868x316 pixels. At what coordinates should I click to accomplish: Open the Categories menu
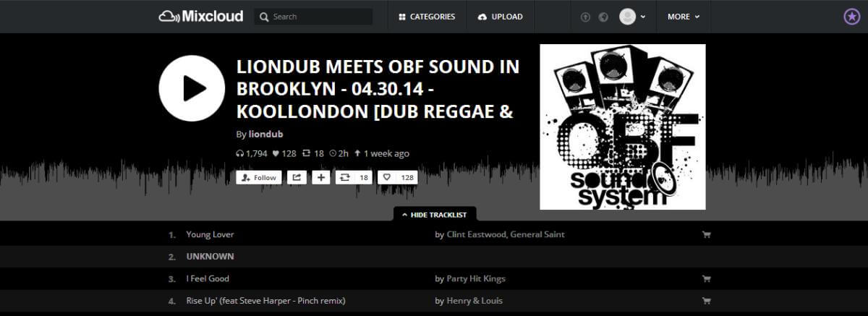point(427,17)
